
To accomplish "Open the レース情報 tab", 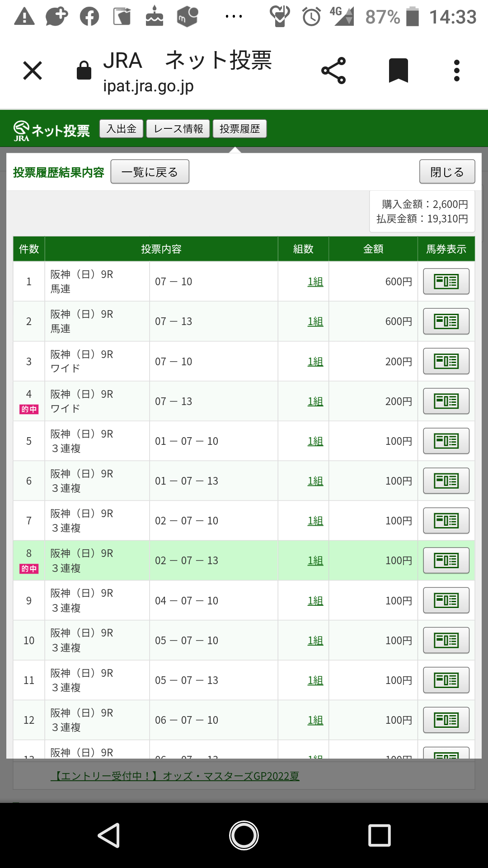I will [178, 129].
